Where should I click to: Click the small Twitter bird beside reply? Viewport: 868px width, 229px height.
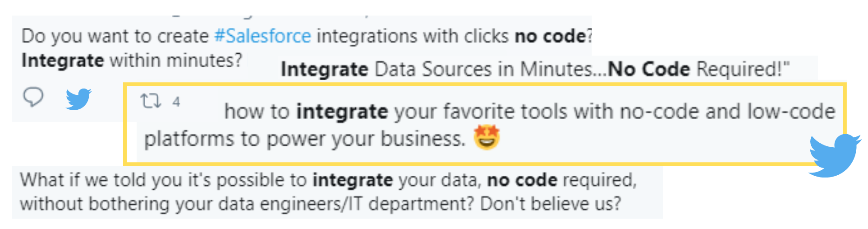(x=78, y=98)
